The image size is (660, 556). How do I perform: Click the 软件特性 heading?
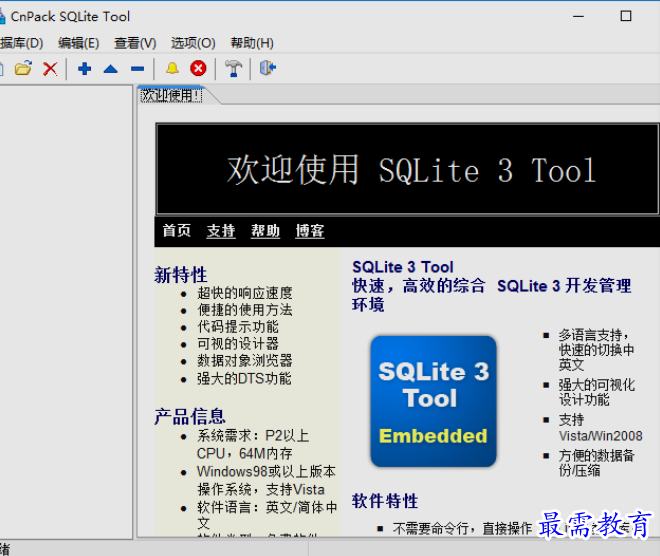pyautogui.click(x=385, y=501)
